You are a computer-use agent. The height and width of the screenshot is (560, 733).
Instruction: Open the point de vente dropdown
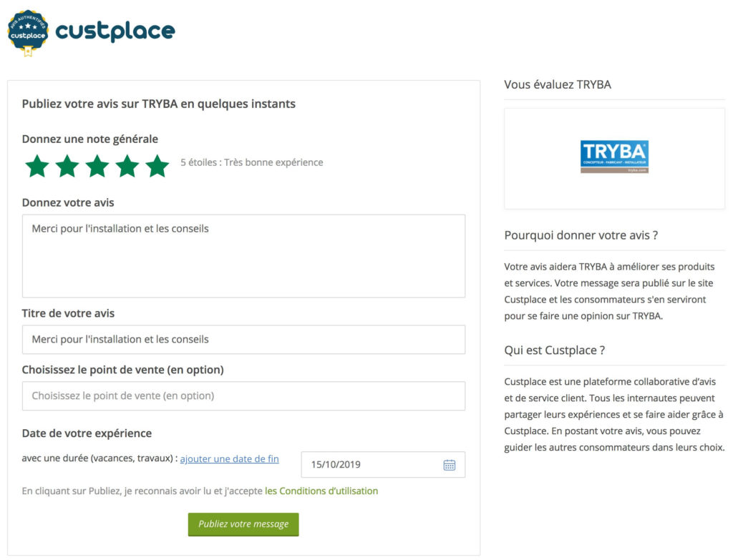243,396
